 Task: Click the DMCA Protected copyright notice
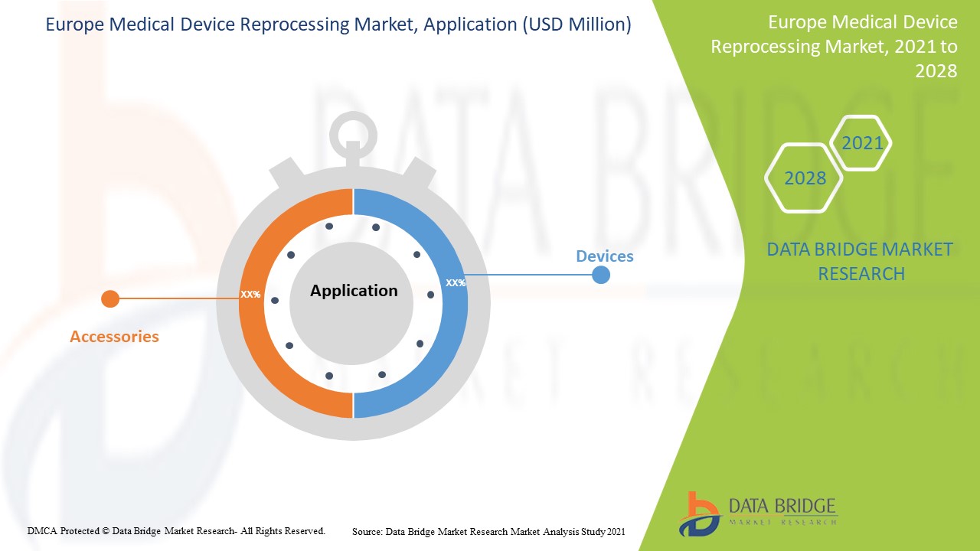click(x=176, y=530)
